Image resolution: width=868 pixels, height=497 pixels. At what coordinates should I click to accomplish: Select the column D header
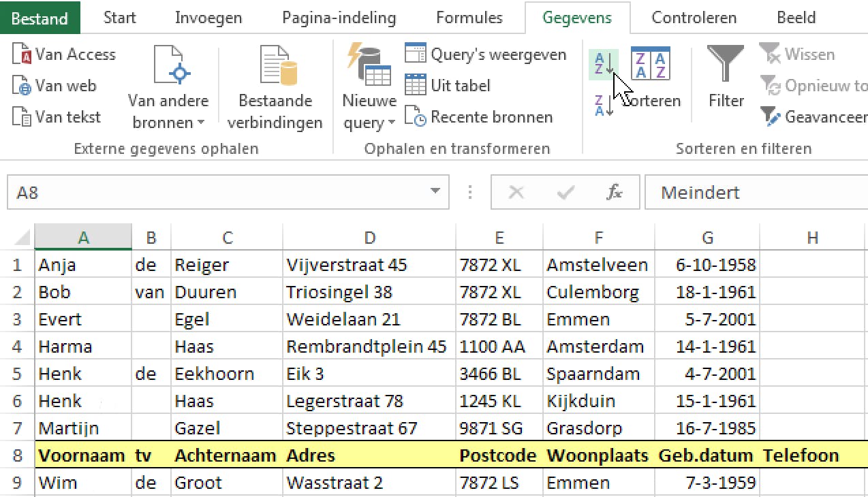tap(369, 238)
